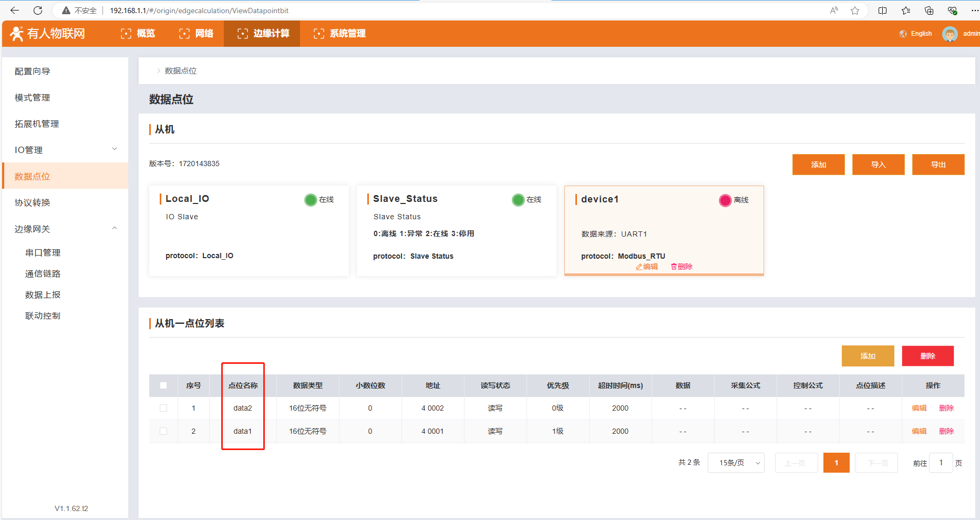Viewport: 980px width, 520px height.
Task: Check the checkbox for row data1
Action: [163, 431]
